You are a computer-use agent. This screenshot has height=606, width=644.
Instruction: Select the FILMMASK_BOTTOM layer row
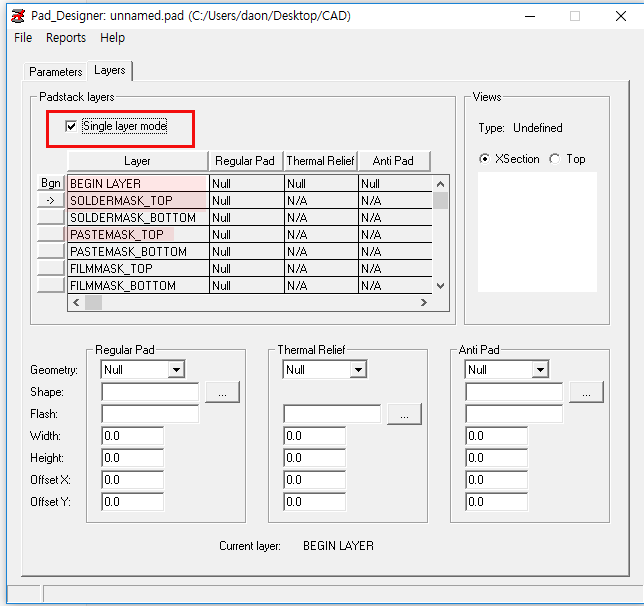tap(250, 285)
